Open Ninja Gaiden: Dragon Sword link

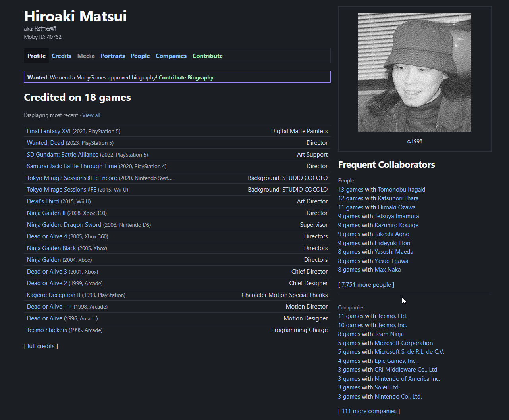tap(64, 225)
